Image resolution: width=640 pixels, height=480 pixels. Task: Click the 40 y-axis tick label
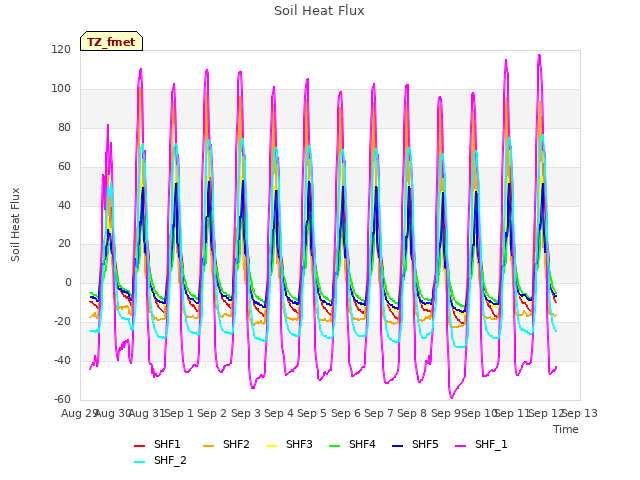pos(64,205)
